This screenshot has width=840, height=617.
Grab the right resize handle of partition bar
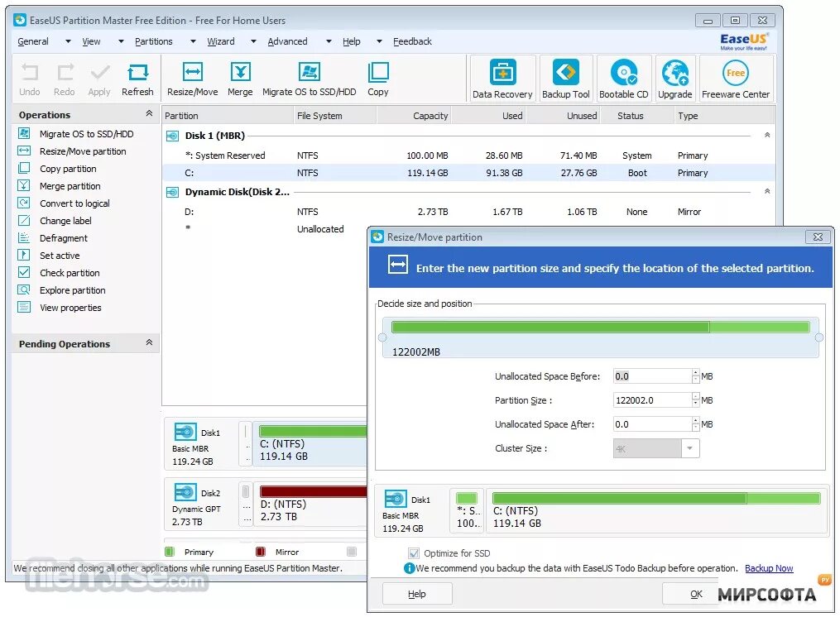(x=819, y=337)
